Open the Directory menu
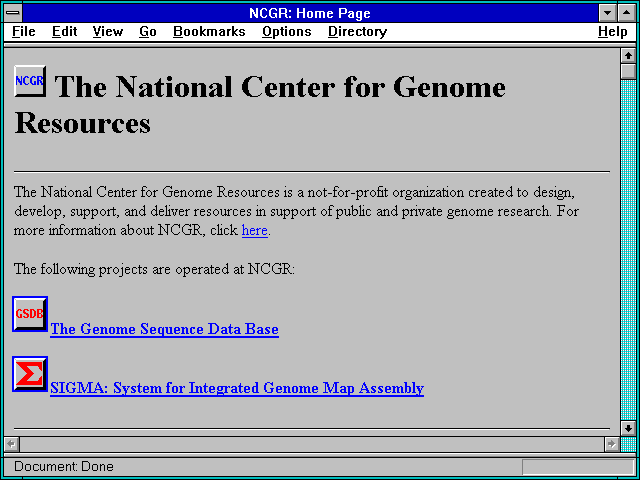640x480 pixels. (358, 31)
